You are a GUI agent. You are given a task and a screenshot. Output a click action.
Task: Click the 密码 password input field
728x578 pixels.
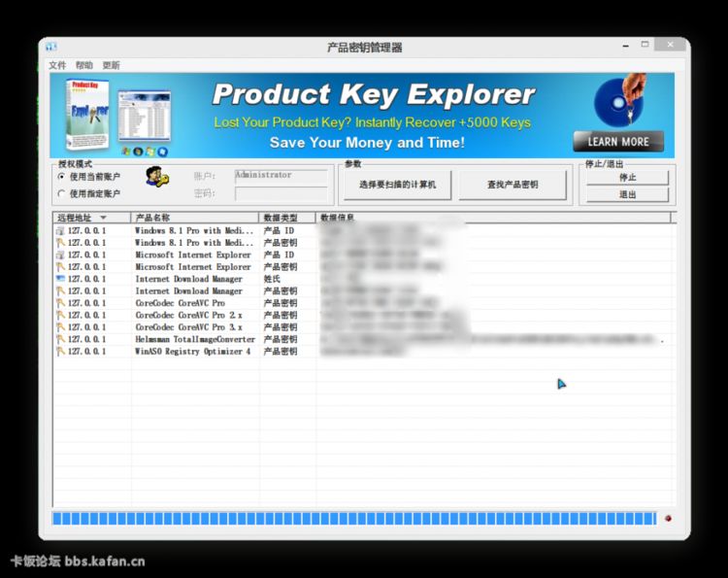coord(281,193)
